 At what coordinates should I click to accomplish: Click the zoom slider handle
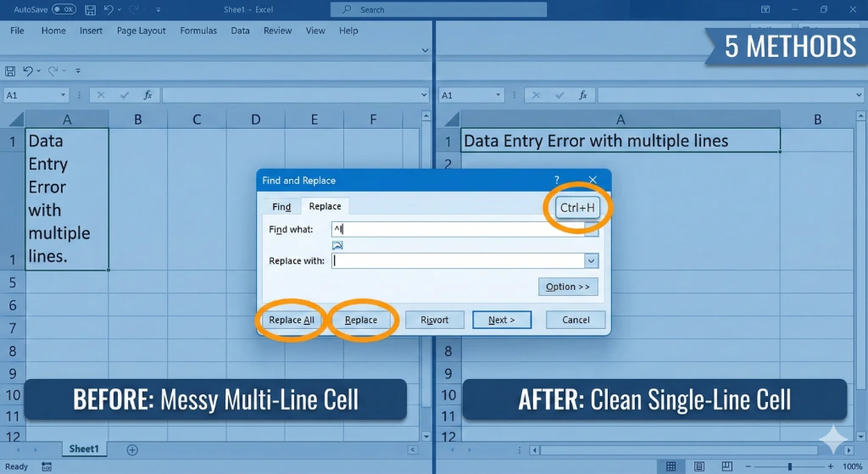tap(790, 467)
